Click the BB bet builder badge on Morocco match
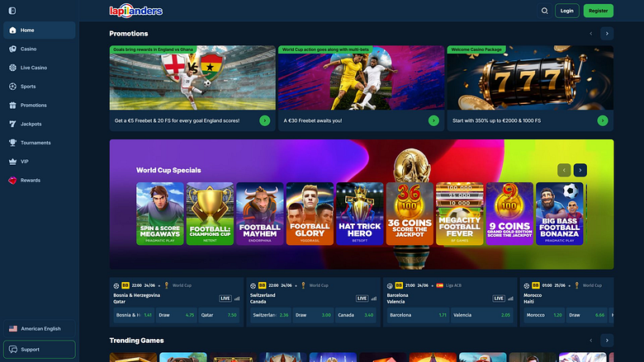 pyautogui.click(x=536, y=285)
